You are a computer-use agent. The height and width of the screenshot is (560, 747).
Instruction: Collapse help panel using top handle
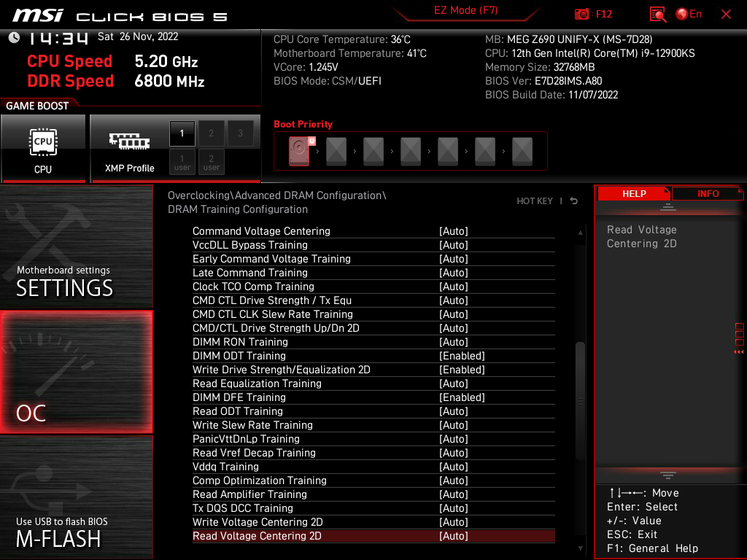pyautogui.click(x=668, y=206)
